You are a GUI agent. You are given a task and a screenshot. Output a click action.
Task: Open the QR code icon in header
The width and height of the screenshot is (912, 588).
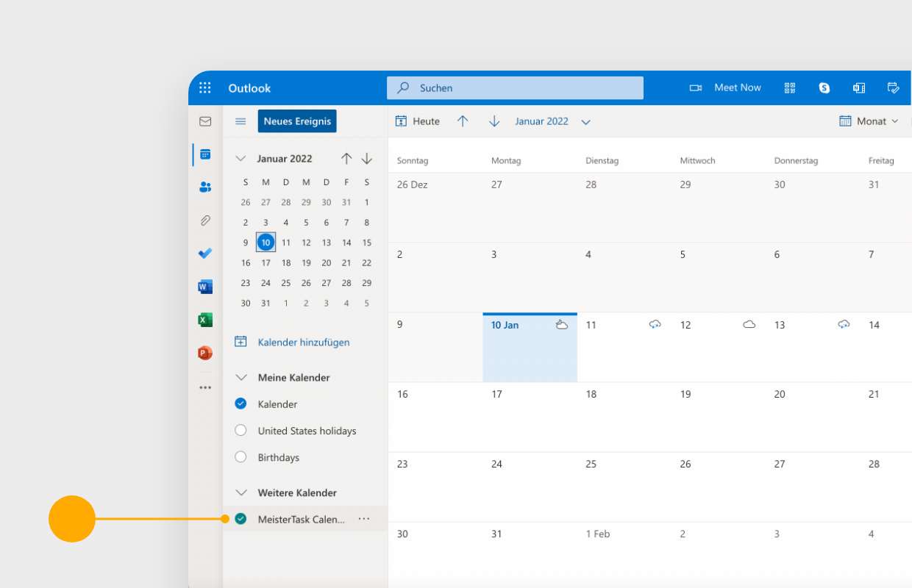[790, 88]
